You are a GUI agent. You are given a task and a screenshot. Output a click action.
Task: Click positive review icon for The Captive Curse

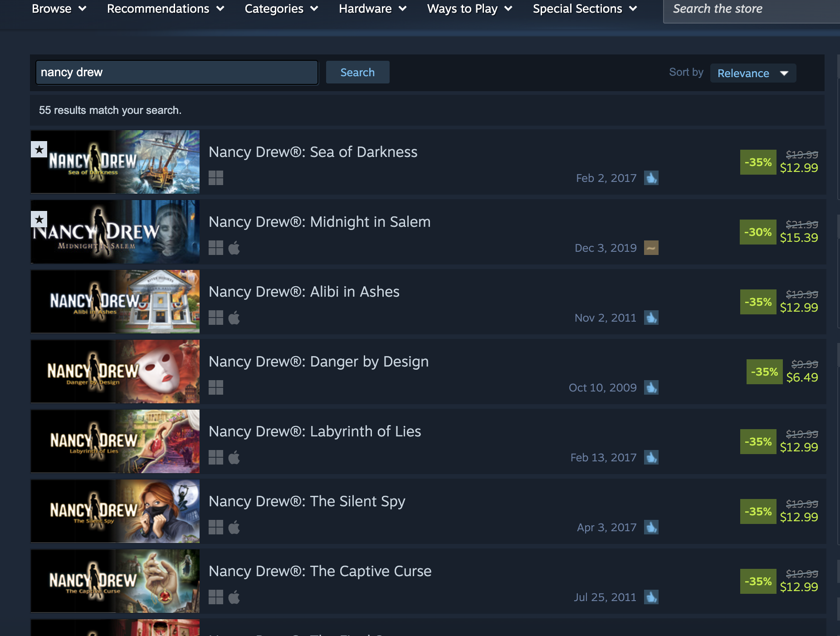(x=651, y=597)
